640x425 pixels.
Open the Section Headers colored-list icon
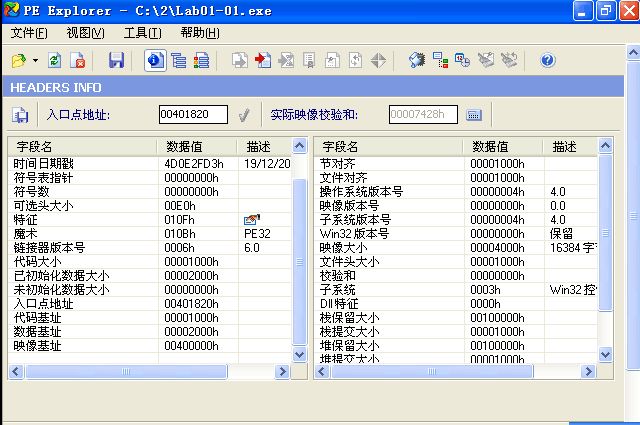coord(201,61)
